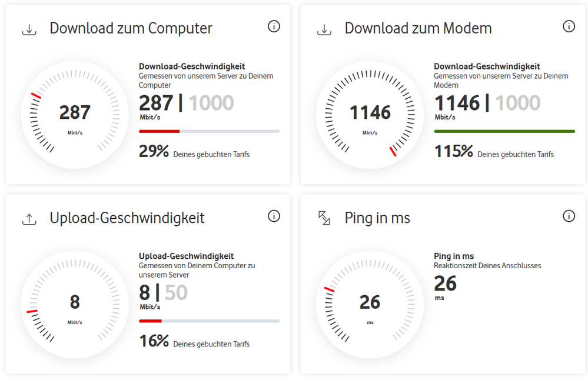Screen dimensions: 588x377
Task: Click the red progress bar under 287 Mbit/s
Action: pyautogui.click(x=159, y=131)
